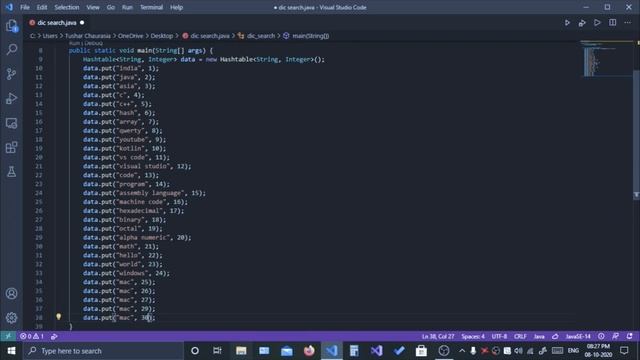The height and width of the screenshot is (360, 640).
Task: Open File Explorer from taskbar
Action: pyautogui.click(x=241, y=351)
